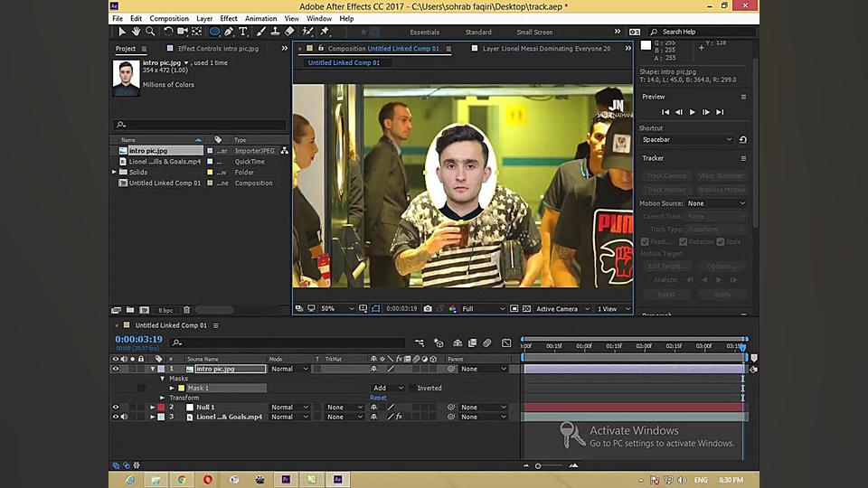The image size is (868, 488).
Task: Hide the intro pic.jpg layer
Action: point(116,369)
